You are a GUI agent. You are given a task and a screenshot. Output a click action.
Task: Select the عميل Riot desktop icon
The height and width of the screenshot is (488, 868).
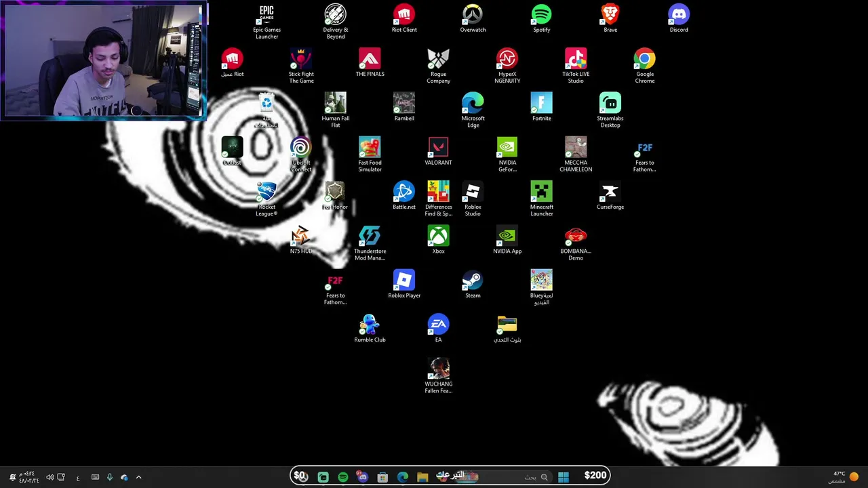(x=232, y=62)
